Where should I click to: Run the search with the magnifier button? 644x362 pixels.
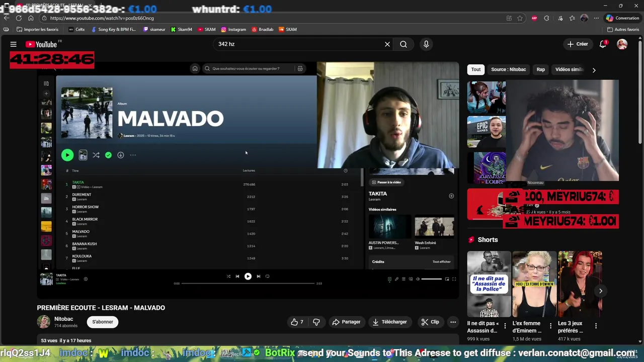pos(404,44)
